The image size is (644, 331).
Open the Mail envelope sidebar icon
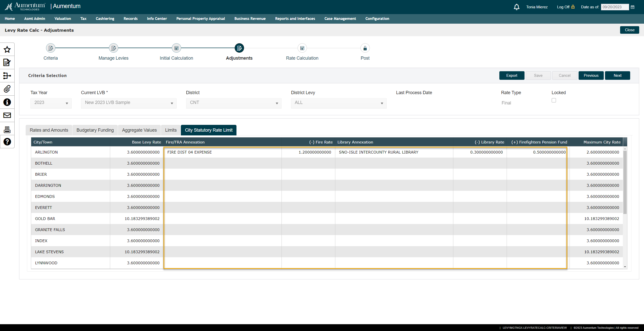coord(7,115)
